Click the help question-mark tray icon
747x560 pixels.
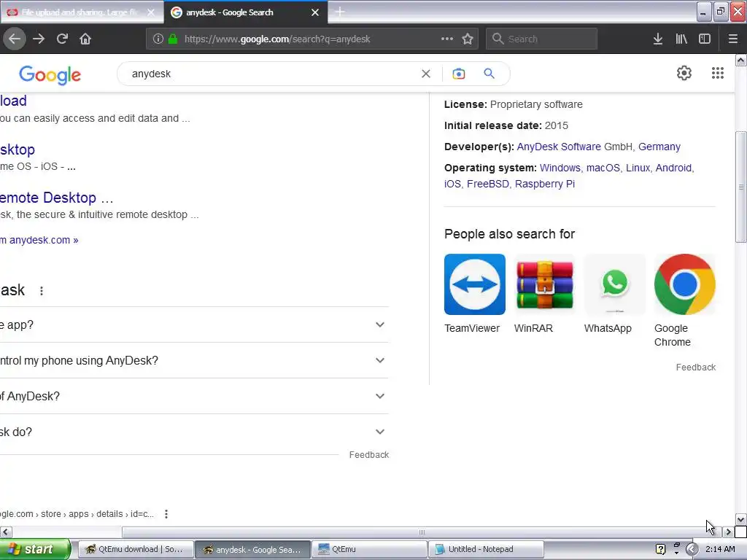point(660,549)
